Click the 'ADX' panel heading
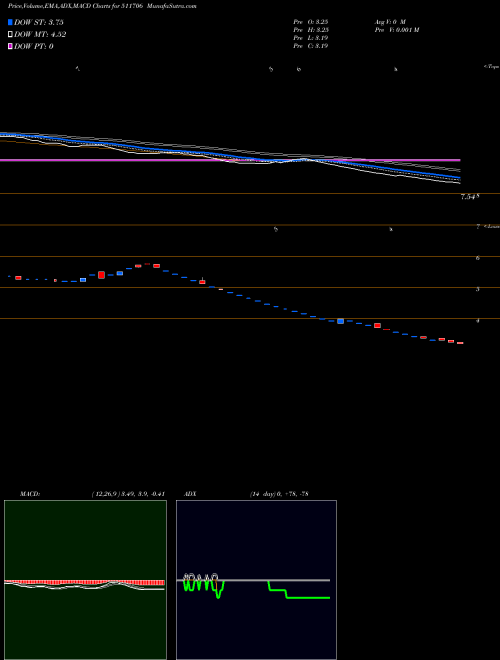The width and height of the screenshot is (500, 660). click(190, 494)
